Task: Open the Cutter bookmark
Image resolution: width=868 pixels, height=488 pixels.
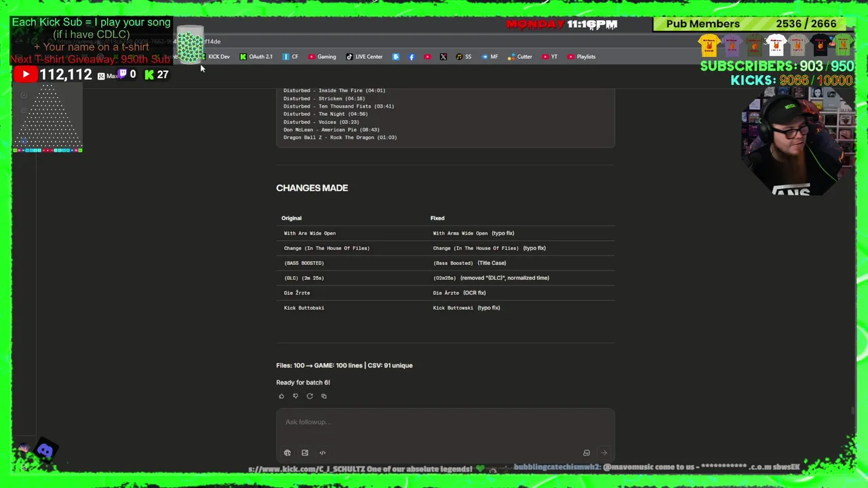Action: tap(520, 57)
